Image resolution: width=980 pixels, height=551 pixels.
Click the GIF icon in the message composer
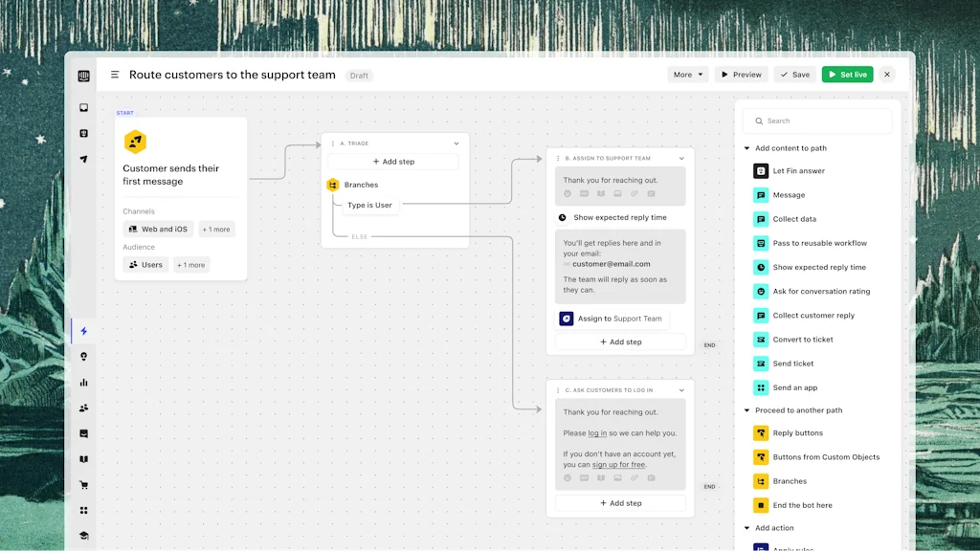point(585,194)
